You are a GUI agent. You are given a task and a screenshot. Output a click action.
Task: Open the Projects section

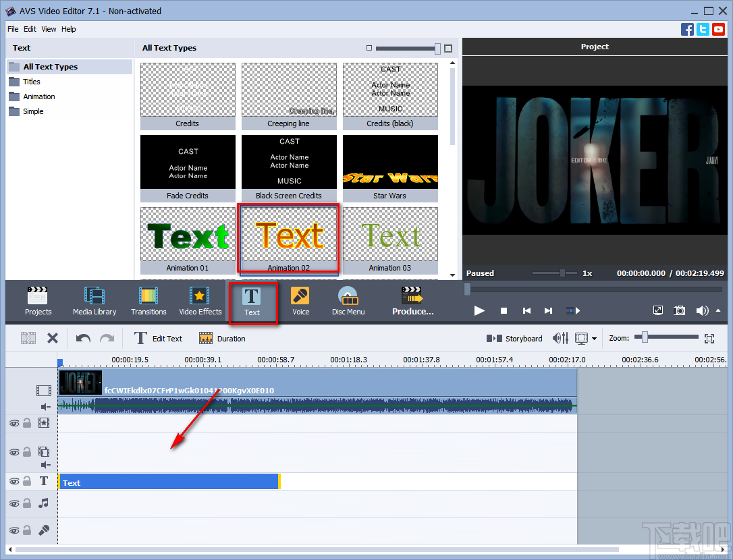pyautogui.click(x=38, y=302)
